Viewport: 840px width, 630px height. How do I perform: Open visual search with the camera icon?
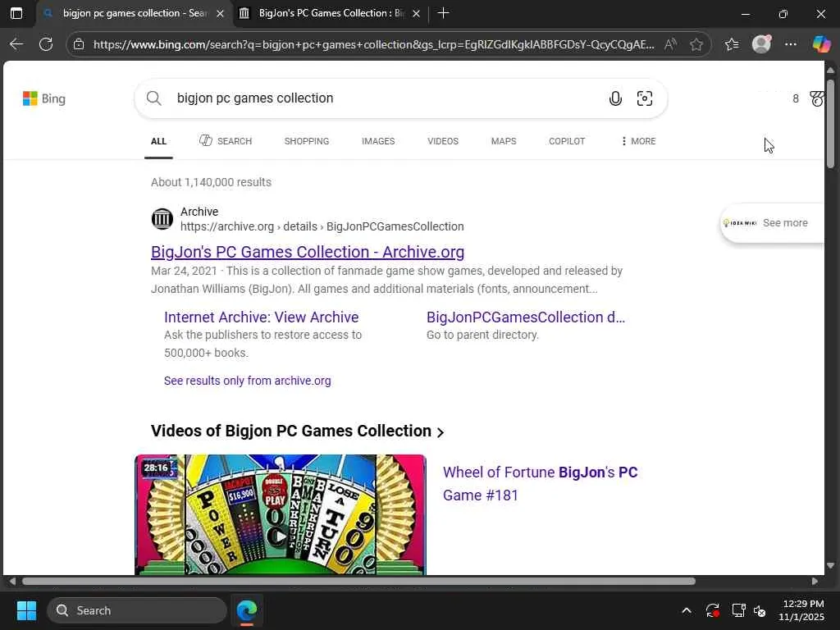[x=645, y=98]
